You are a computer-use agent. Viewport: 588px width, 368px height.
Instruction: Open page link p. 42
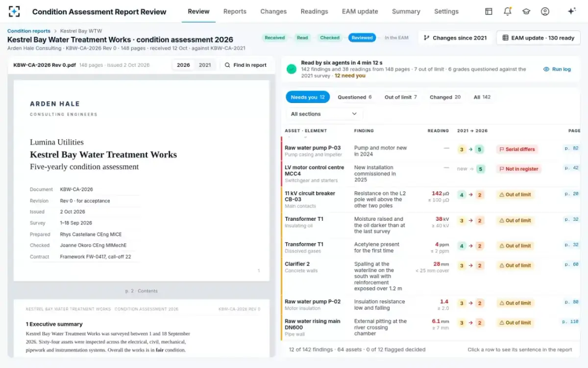click(x=571, y=168)
